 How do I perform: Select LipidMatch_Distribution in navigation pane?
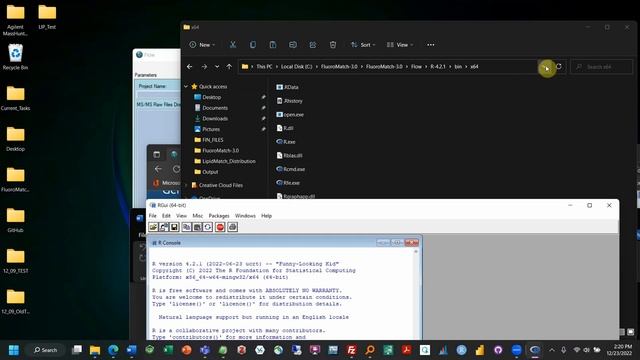click(x=229, y=161)
